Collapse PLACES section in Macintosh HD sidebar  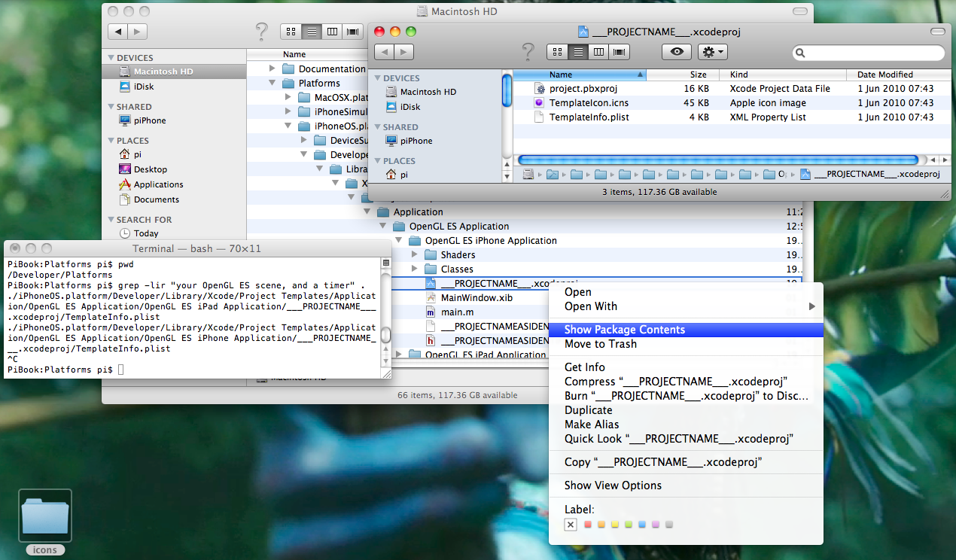click(x=111, y=141)
